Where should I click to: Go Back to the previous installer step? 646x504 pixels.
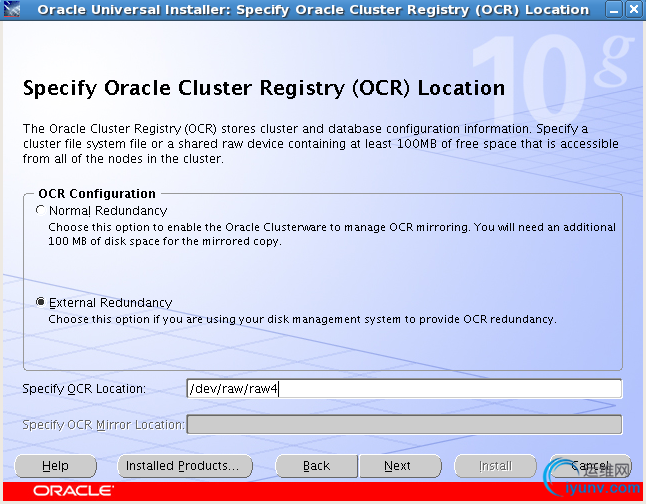[x=316, y=466]
